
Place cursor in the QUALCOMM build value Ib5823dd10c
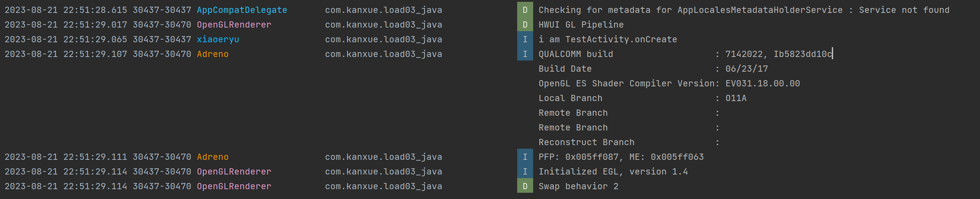tap(803, 54)
